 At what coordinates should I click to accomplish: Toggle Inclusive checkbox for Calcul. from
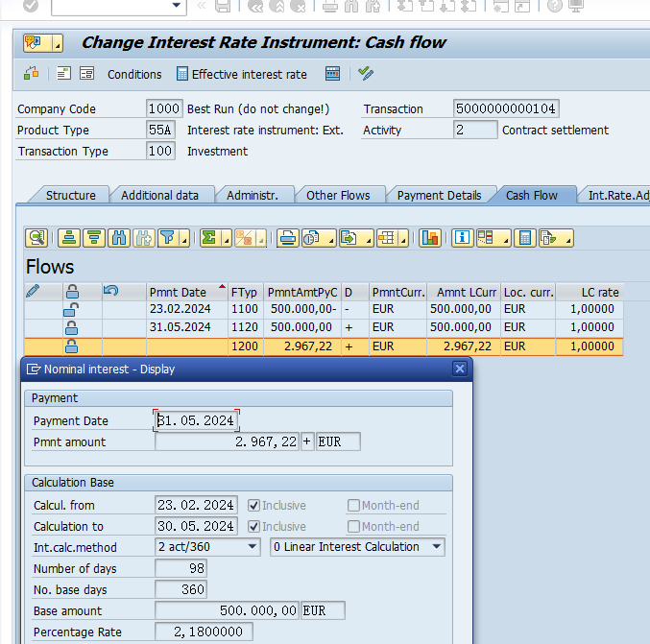tap(254, 505)
